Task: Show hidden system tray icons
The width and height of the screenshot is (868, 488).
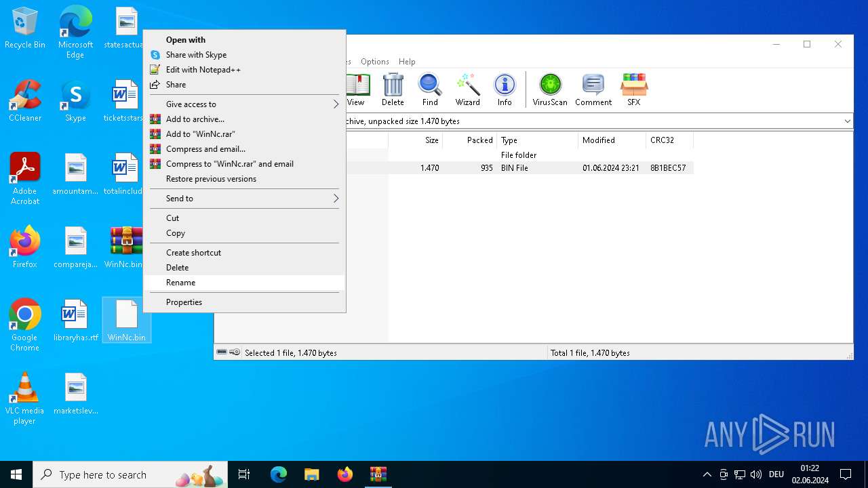Action: tap(707, 474)
